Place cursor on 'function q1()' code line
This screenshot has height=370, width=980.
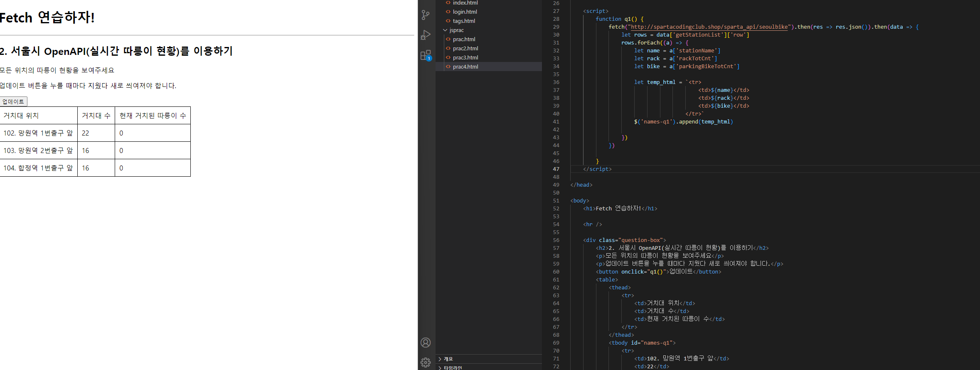tap(620, 19)
